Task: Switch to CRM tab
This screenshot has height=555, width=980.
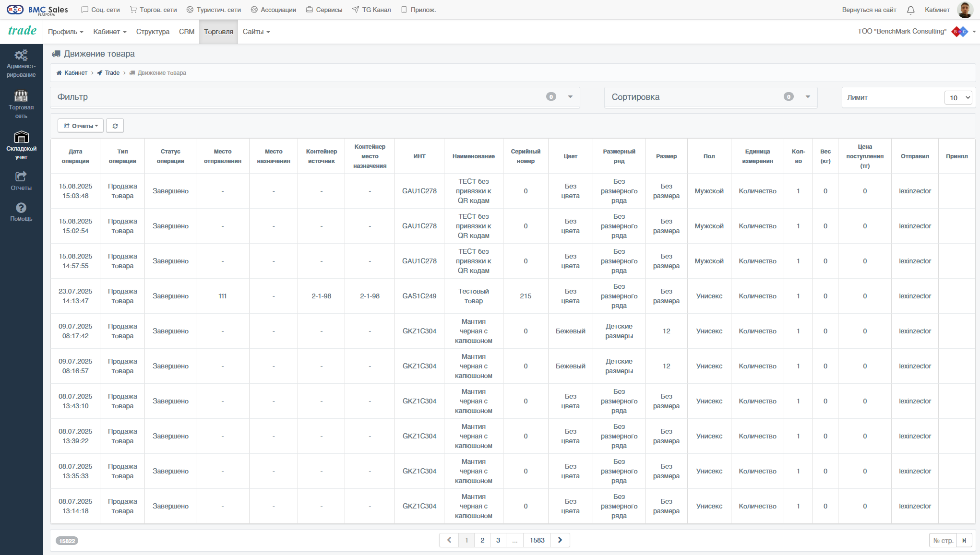Action: coord(187,32)
